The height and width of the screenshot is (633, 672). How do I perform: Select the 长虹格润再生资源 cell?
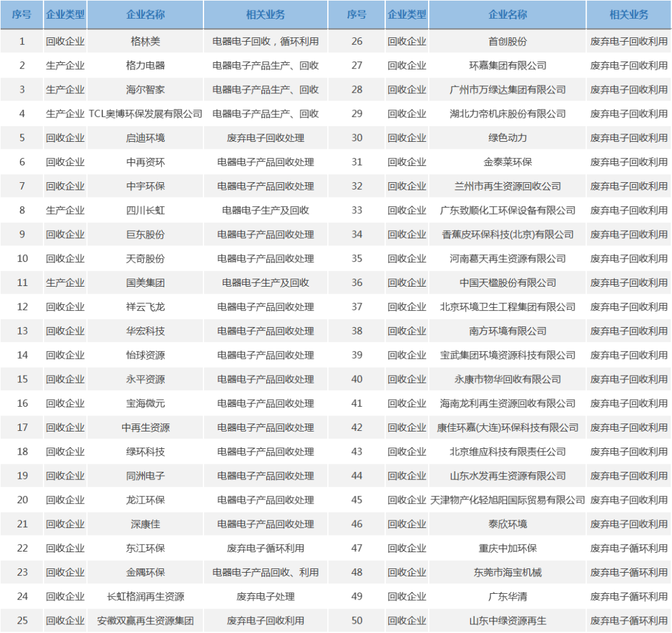coord(145,596)
